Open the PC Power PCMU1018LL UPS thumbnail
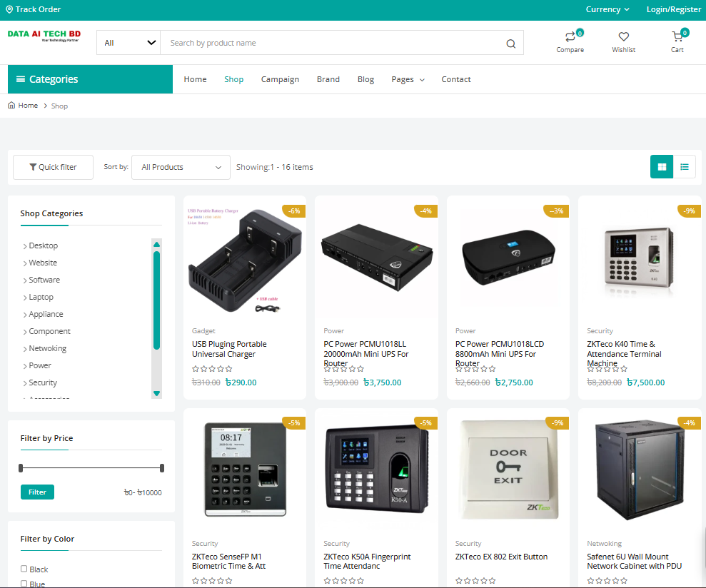706x588 pixels. (x=376, y=258)
